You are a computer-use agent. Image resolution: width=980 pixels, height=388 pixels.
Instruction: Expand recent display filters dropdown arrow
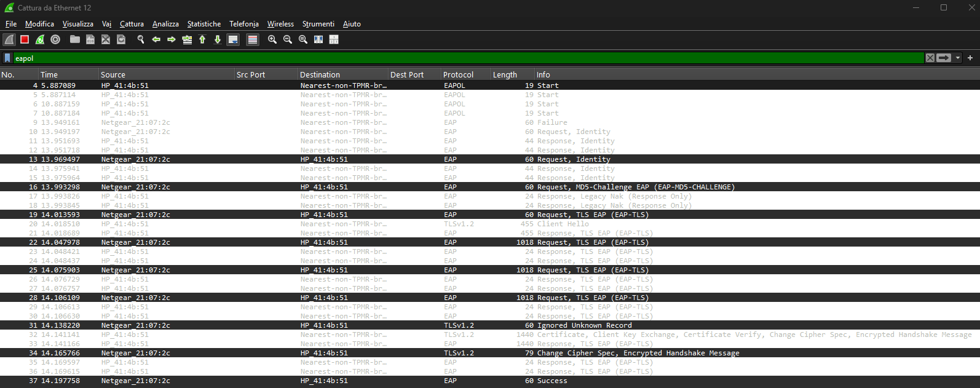(x=957, y=58)
